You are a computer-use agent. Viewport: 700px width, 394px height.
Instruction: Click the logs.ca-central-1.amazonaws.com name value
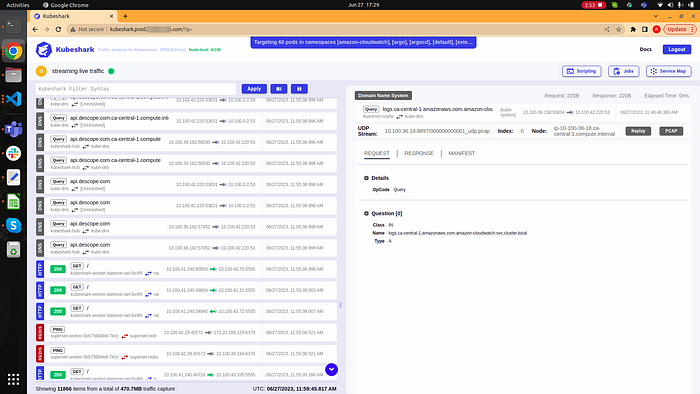pyautogui.click(x=457, y=233)
